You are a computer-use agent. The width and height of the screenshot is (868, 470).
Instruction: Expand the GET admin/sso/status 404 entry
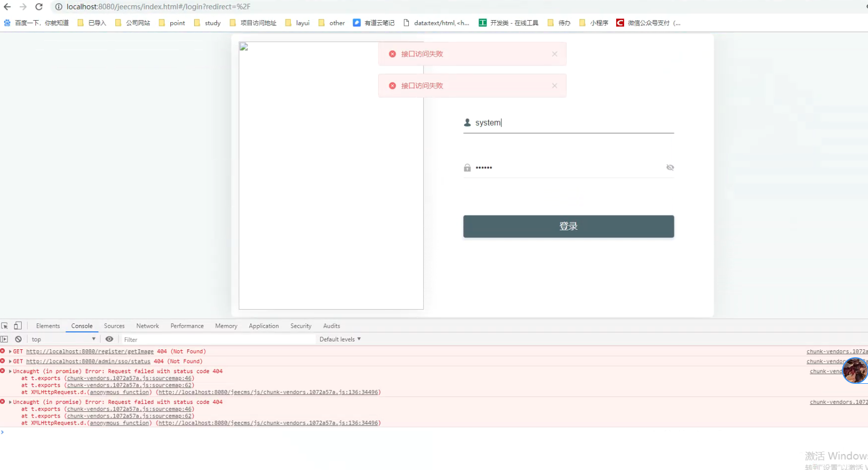coord(10,361)
